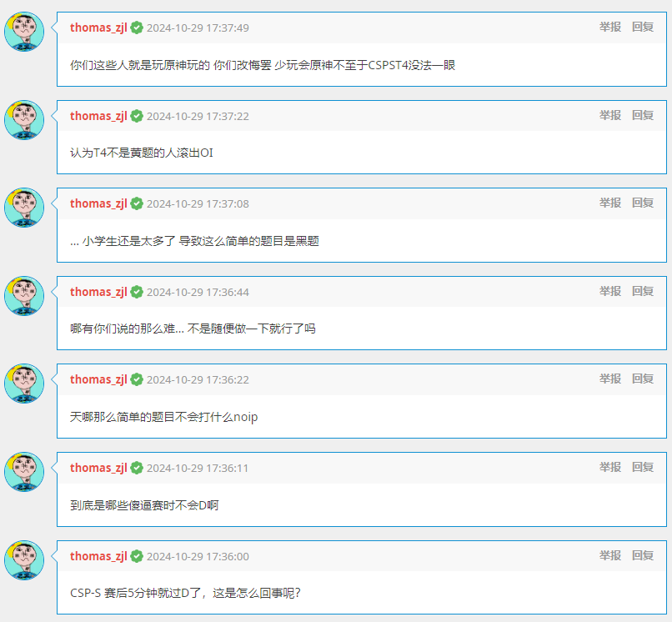672x622 pixels.
Task: Open thomas_zjl username on 17:36:22 comment
Action: tap(98, 380)
